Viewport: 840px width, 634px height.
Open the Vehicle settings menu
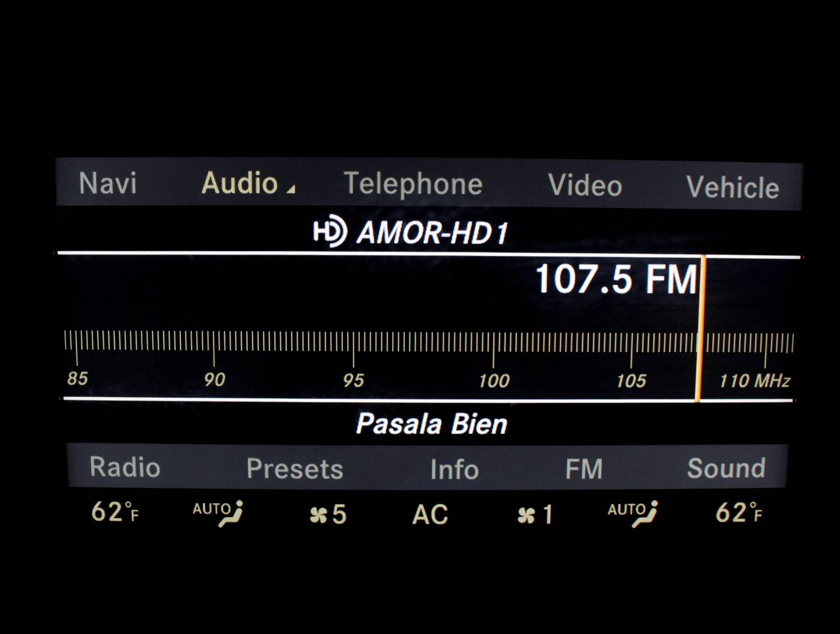click(x=732, y=187)
